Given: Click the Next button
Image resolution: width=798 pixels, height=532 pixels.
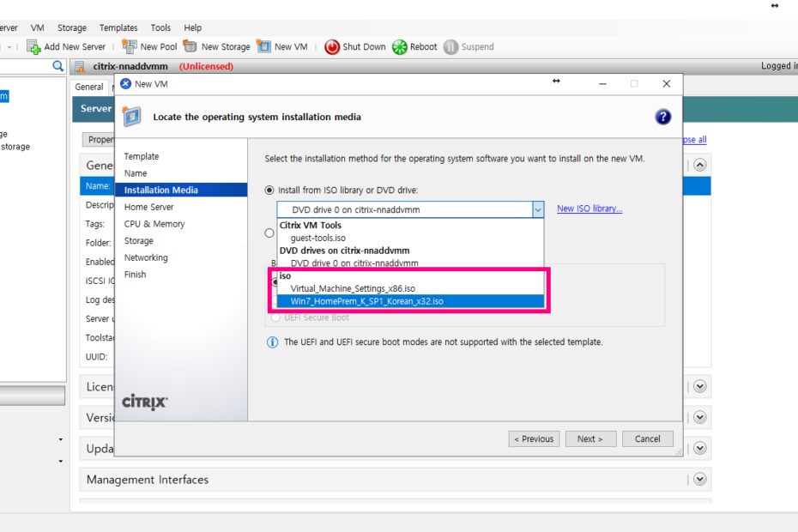Looking at the screenshot, I should [590, 438].
